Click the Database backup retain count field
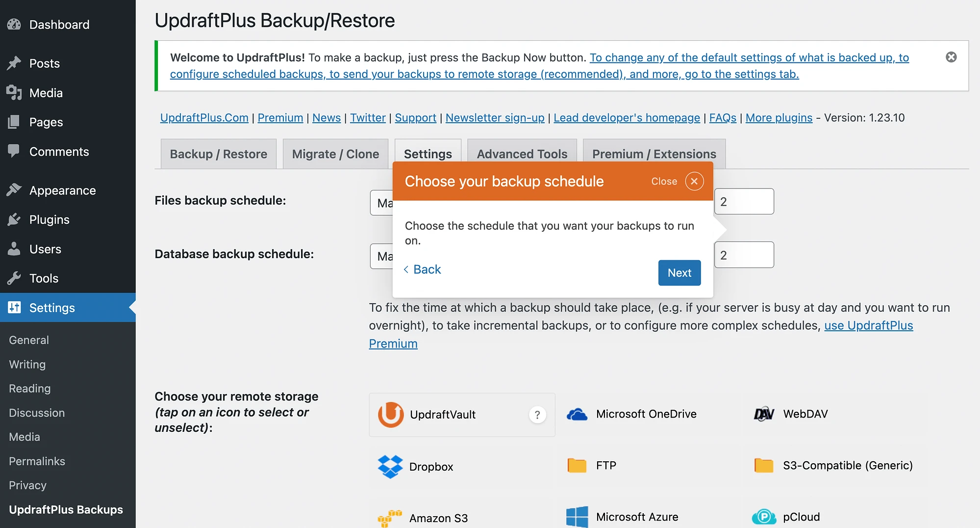 click(x=744, y=255)
